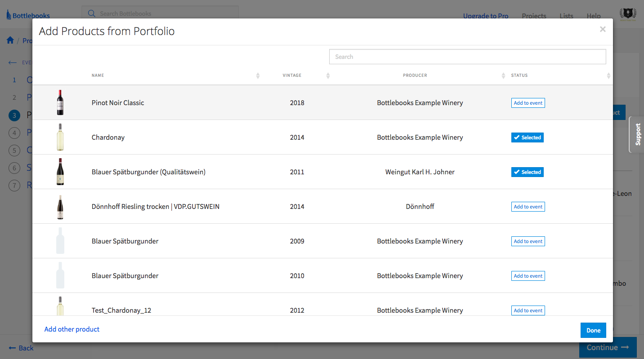Viewport: 644px width, 359px height.
Task: Click Weingut Karl H. Johner producer
Action: tap(420, 172)
